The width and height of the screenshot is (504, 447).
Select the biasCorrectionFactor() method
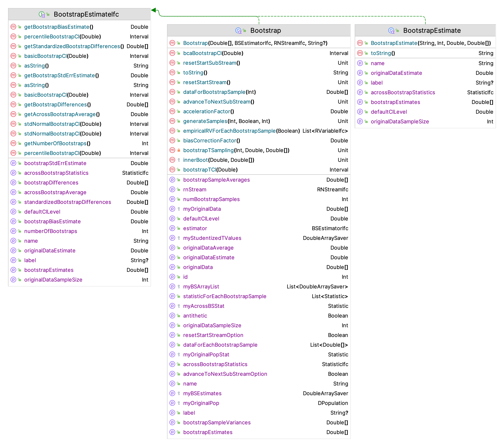click(x=212, y=141)
